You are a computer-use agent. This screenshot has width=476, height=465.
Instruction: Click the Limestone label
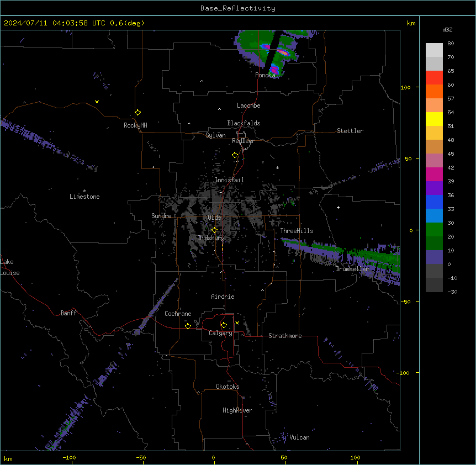(84, 197)
